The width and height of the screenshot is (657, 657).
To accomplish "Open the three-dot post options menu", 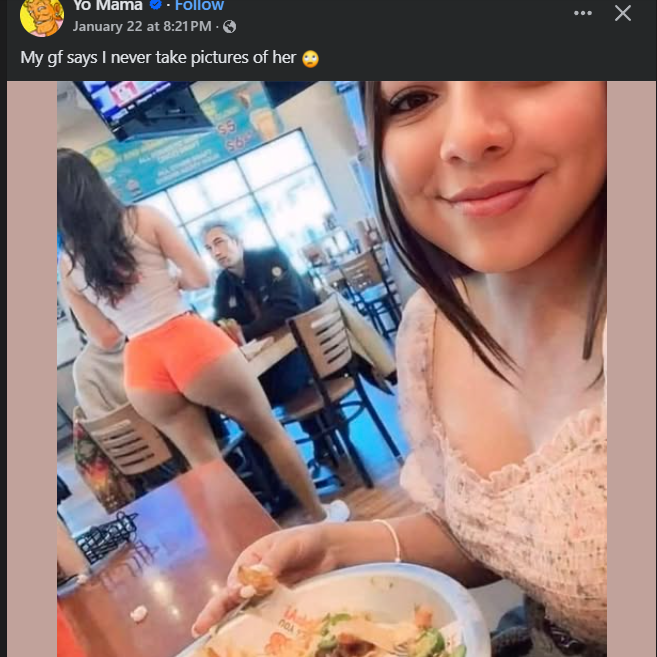I will [583, 13].
